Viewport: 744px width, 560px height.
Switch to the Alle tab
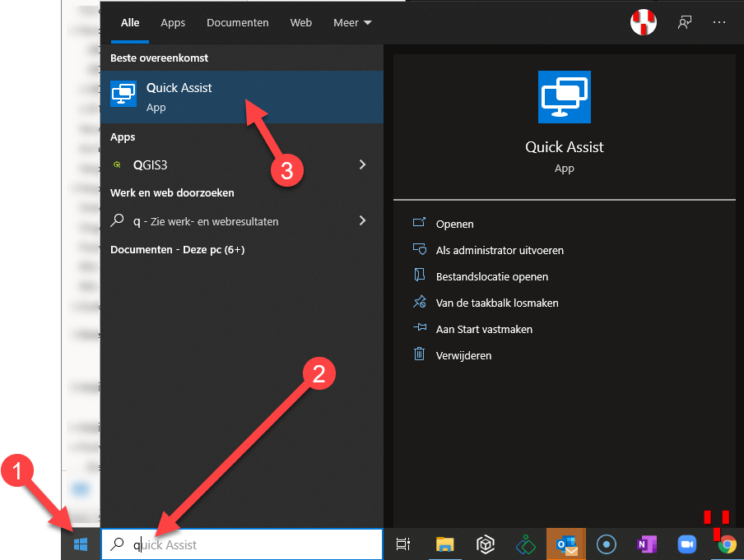(130, 22)
